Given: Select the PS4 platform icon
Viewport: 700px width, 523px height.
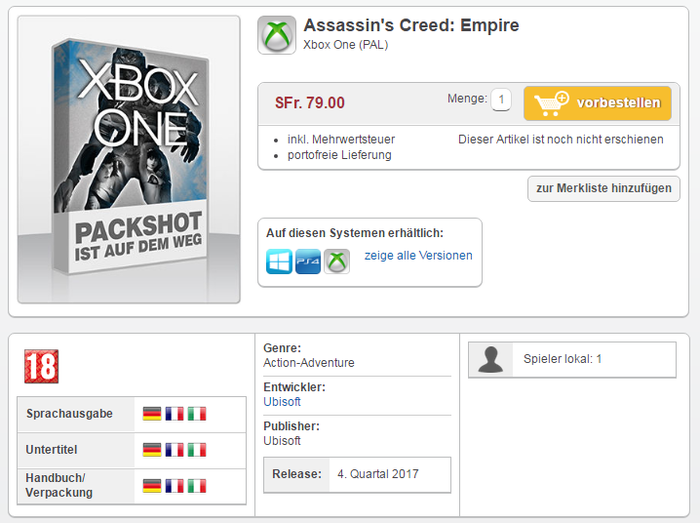Looking at the screenshot, I should pyautogui.click(x=308, y=261).
